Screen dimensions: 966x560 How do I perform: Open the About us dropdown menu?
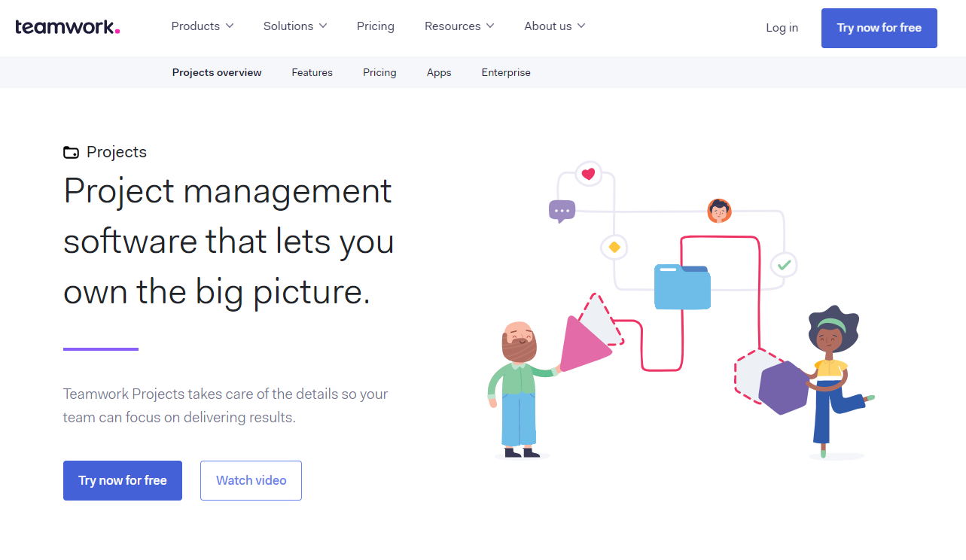[555, 26]
